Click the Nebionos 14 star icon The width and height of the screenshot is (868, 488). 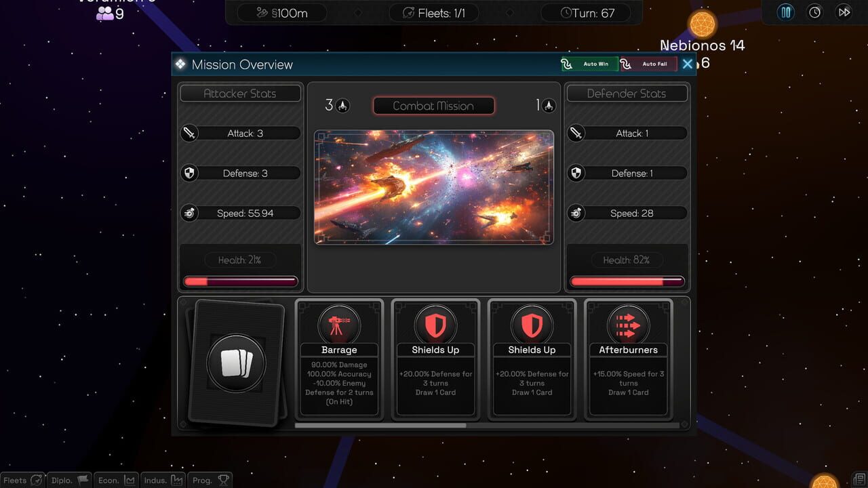703,24
